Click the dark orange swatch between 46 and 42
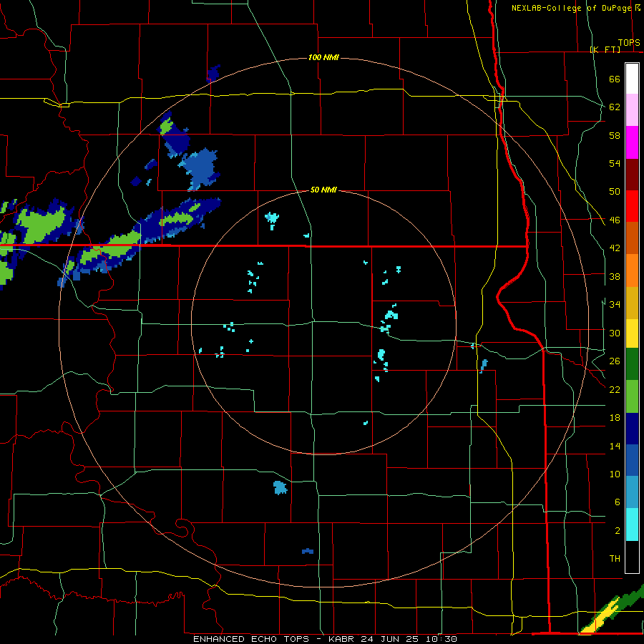 tap(632, 238)
